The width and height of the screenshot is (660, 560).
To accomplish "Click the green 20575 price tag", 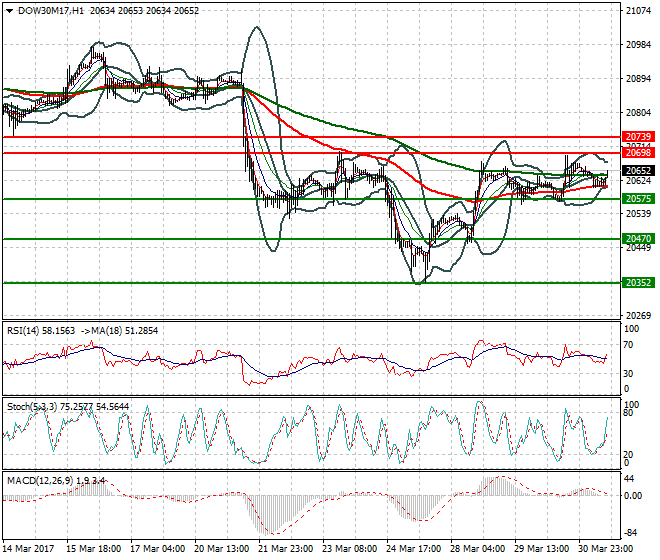I will (x=638, y=199).
